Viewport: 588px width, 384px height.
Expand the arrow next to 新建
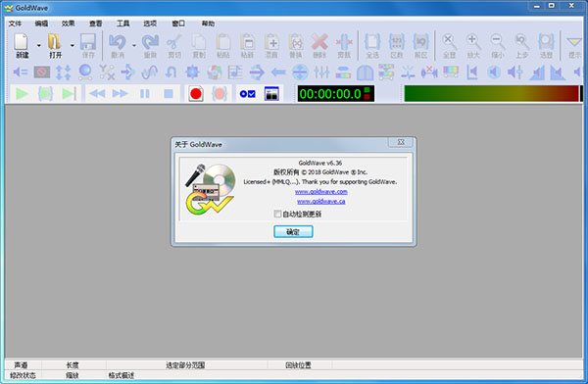click(x=38, y=45)
